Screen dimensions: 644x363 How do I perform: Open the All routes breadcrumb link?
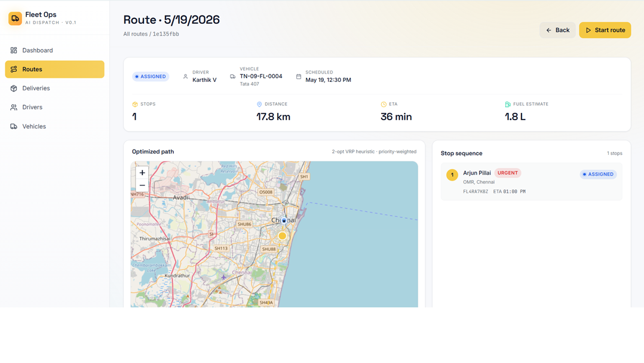pyautogui.click(x=135, y=33)
